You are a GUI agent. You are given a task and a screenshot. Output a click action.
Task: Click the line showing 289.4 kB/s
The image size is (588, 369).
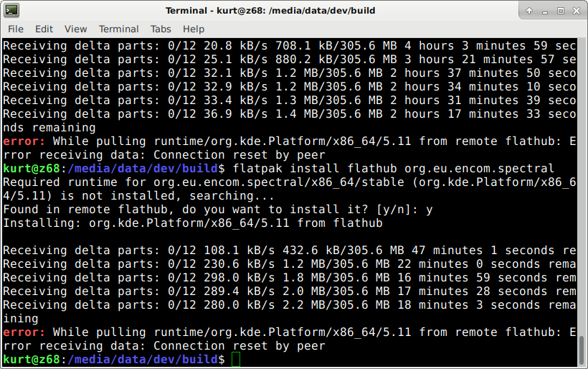click(x=290, y=291)
